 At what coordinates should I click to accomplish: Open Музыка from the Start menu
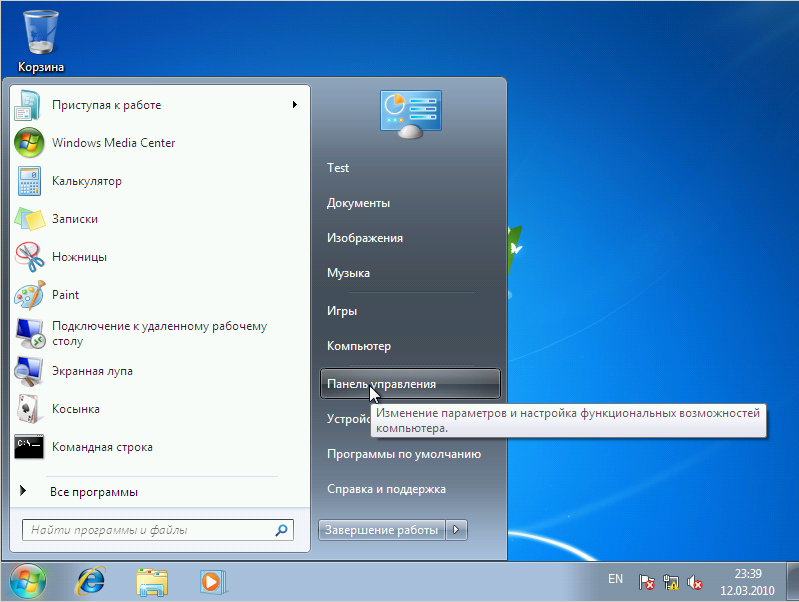pos(349,273)
